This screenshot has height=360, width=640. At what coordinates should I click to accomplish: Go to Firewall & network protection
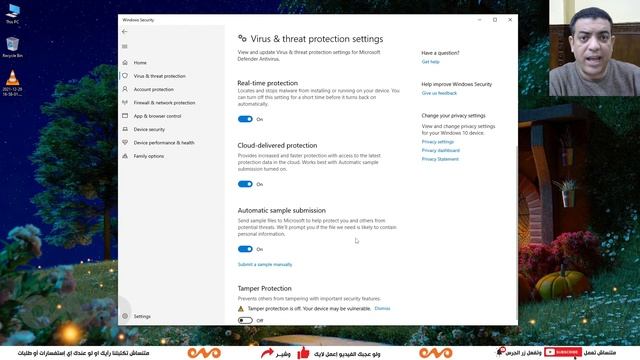click(164, 102)
